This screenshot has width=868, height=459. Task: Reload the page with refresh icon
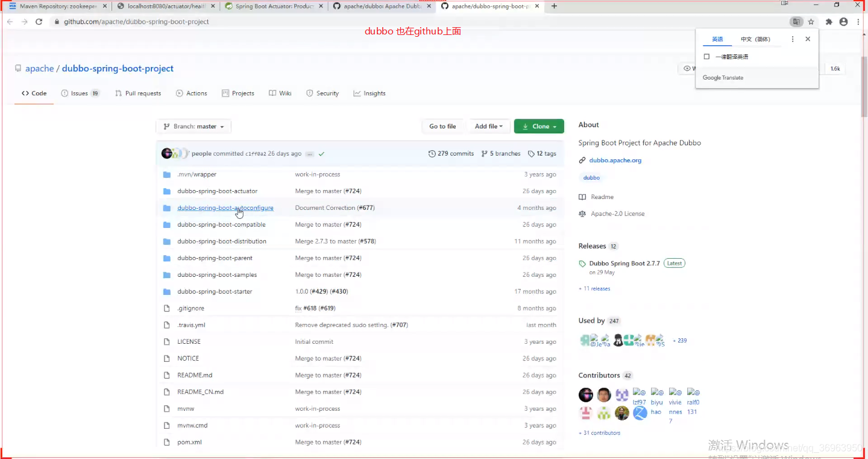[39, 22]
